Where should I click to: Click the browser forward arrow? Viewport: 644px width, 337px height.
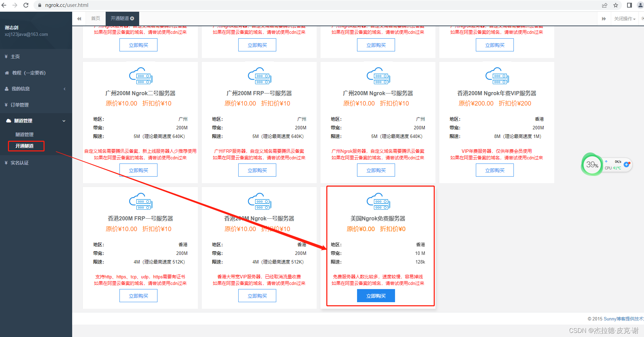pyautogui.click(x=15, y=5)
